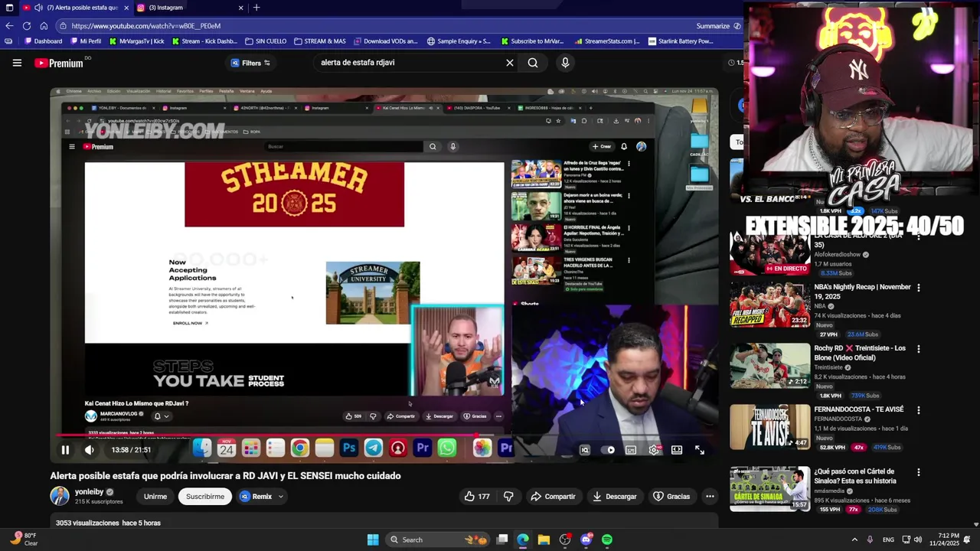The width and height of the screenshot is (980, 551).
Task: Open the player settings gear
Action: click(654, 450)
